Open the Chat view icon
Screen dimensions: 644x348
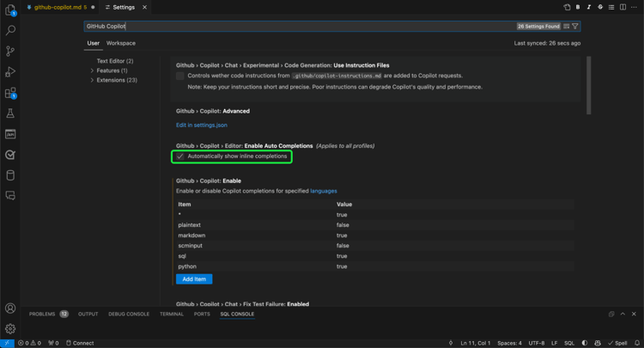pyautogui.click(x=10, y=196)
